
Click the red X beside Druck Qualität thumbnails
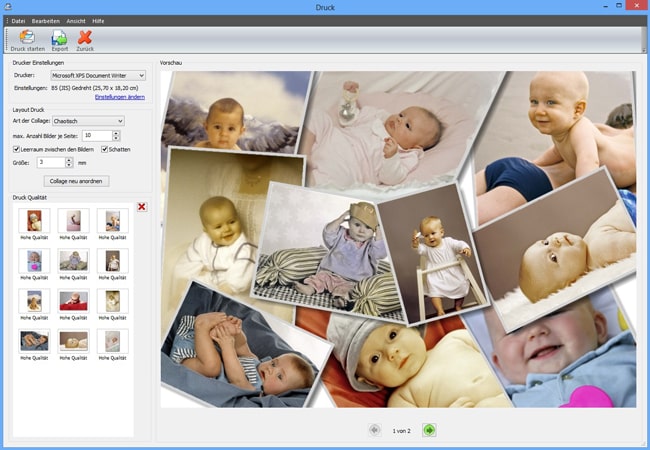141,207
